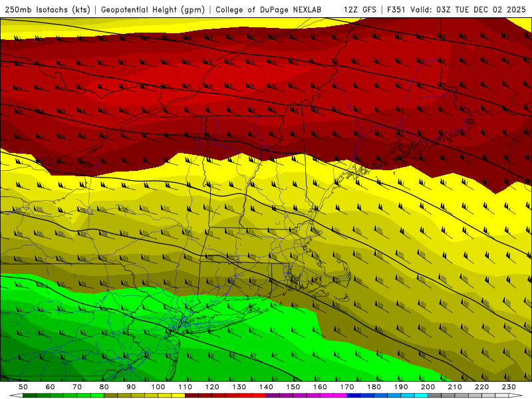Click the "College of DuPage NEXLAB" label

click(x=269, y=9)
